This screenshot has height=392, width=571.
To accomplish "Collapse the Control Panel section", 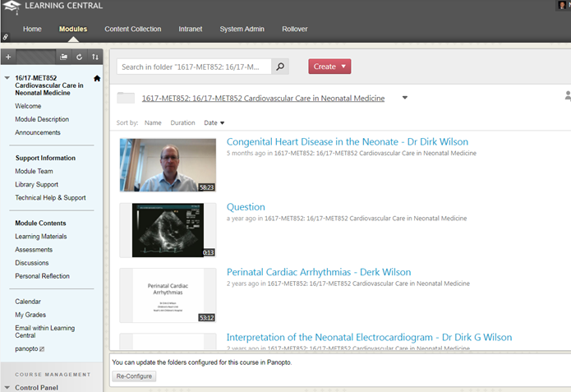I will [x=7, y=388].
